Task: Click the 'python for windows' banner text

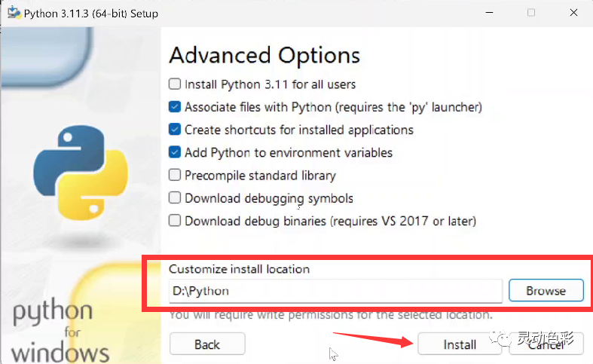Action: (x=56, y=331)
